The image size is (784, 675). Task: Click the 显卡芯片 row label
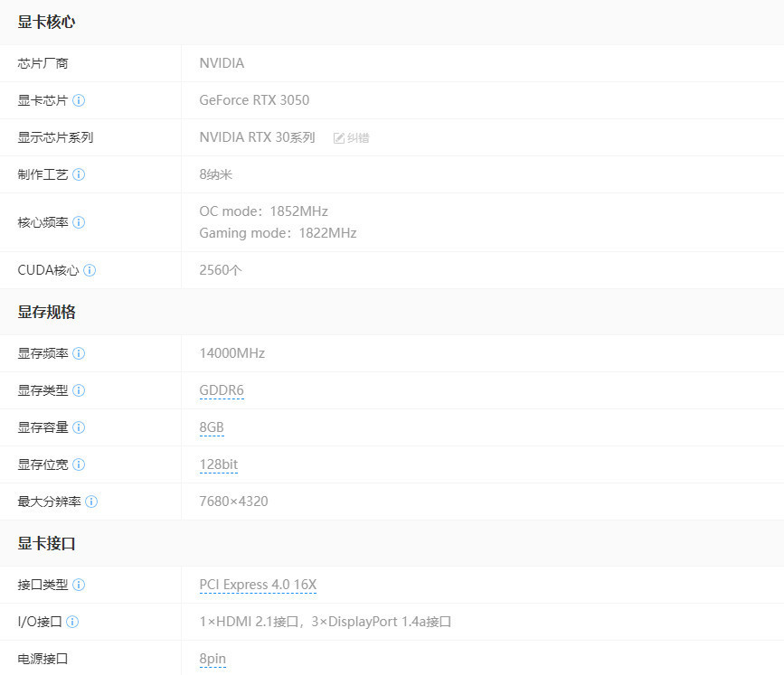[x=43, y=100]
